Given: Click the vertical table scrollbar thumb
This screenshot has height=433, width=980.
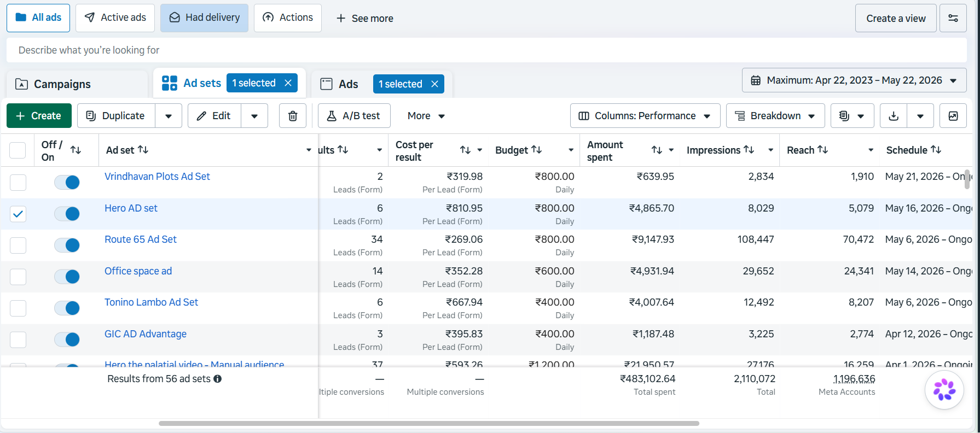Looking at the screenshot, I should pyautogui.click(x=967, y=179).
